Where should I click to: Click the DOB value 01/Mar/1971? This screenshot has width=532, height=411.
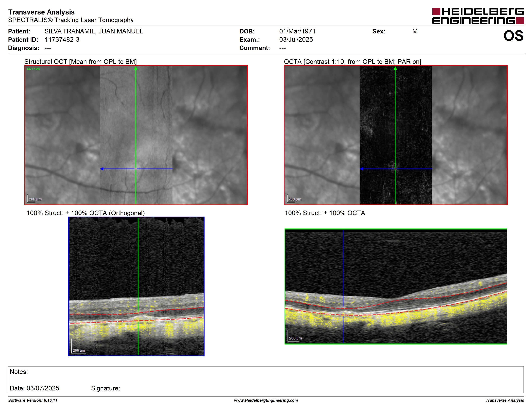[x=297, y=31]
